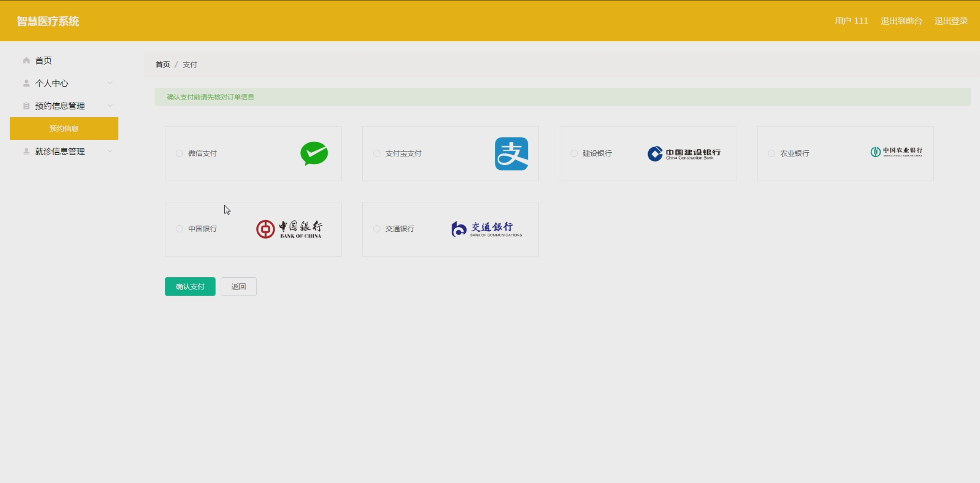Click the clipboard icon beside 预约信息管理

click(x=26, y=106)
